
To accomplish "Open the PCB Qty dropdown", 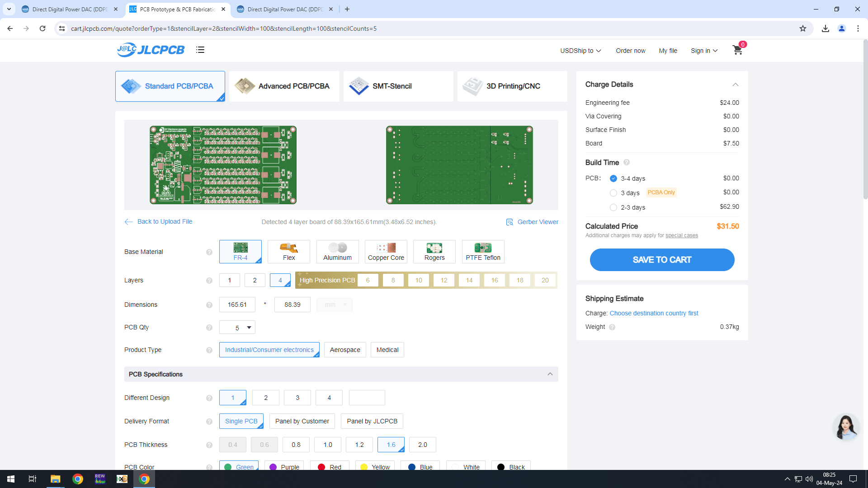I will click(237, 328).
